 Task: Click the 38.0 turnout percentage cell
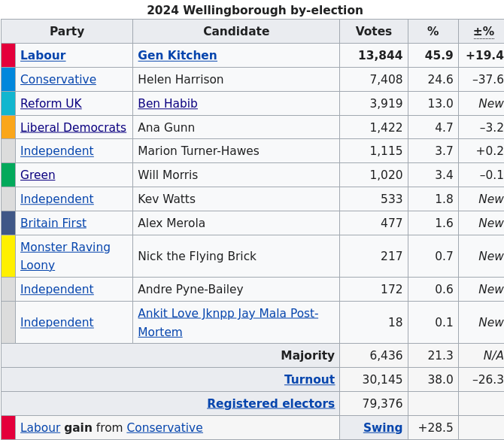tap(433, 380)
